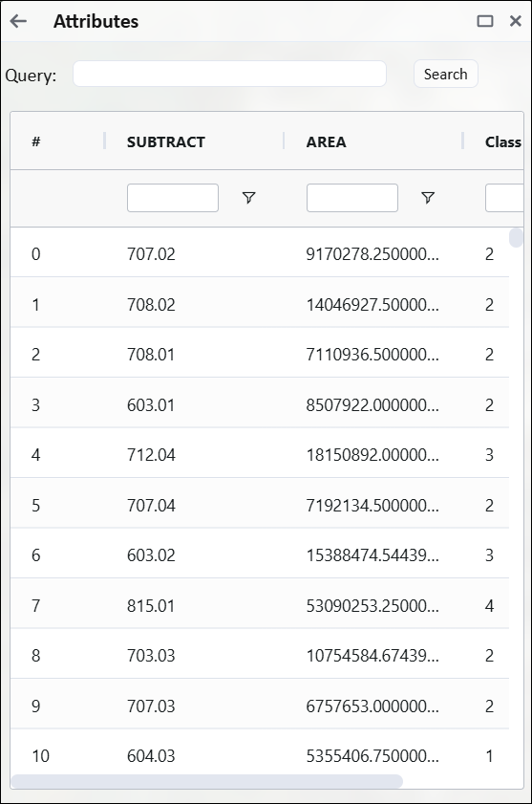Select cell value 708.01

tap(151, 355)
